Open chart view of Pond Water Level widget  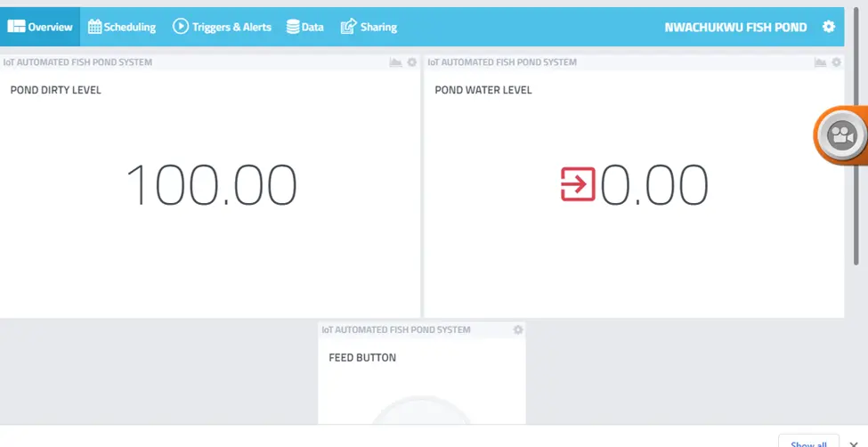coord(820,62)
